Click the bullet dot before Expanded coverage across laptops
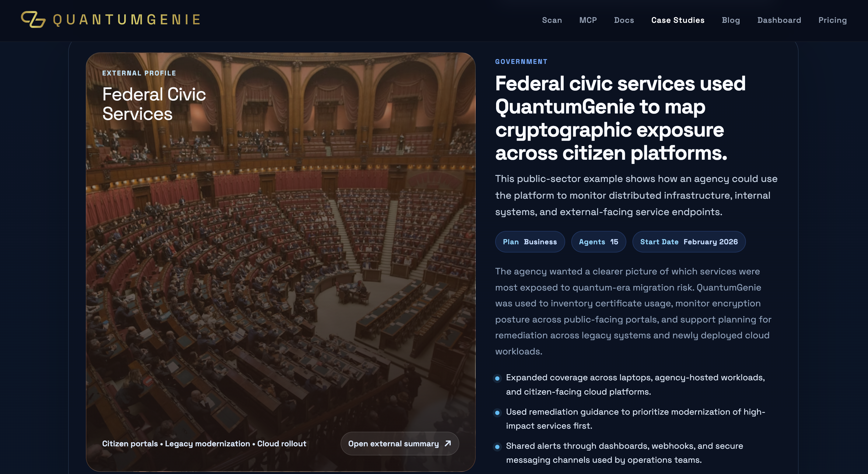The image size is (868, 474). click(x=497, y=378)
